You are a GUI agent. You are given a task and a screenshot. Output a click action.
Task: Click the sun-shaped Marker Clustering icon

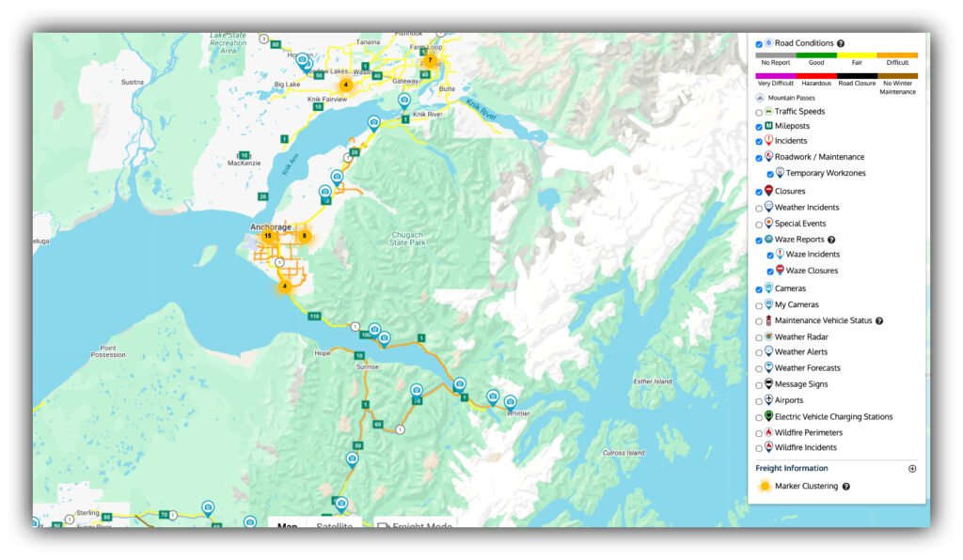pyautogui.click(x=765, y=486)
